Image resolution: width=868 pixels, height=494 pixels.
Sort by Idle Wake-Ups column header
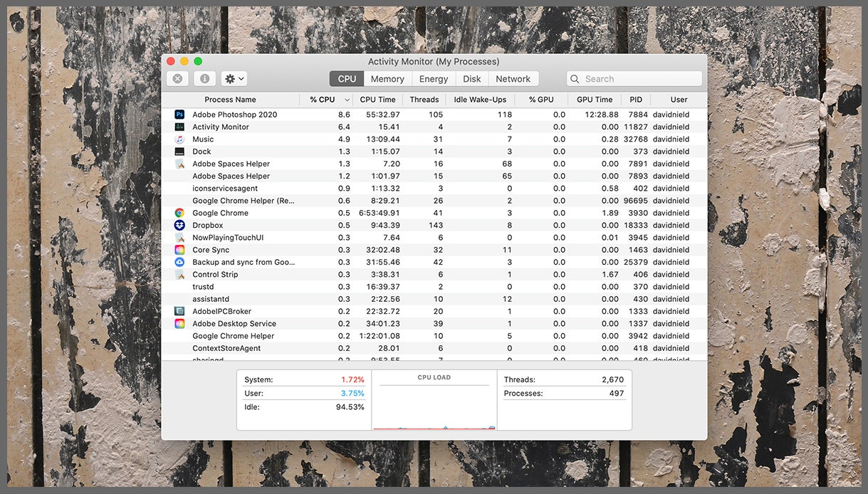coord(480,100)
